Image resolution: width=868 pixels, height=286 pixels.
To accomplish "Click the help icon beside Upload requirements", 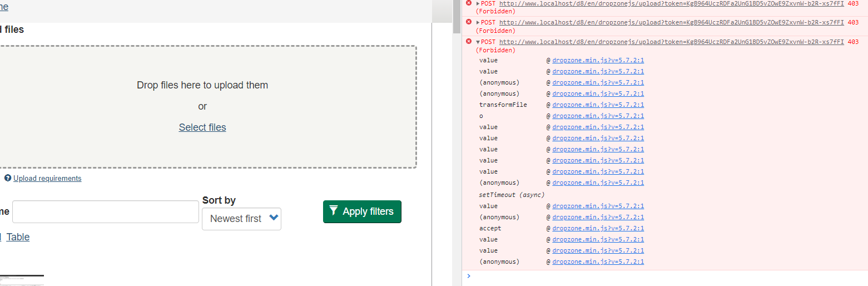I will (8, 178).
